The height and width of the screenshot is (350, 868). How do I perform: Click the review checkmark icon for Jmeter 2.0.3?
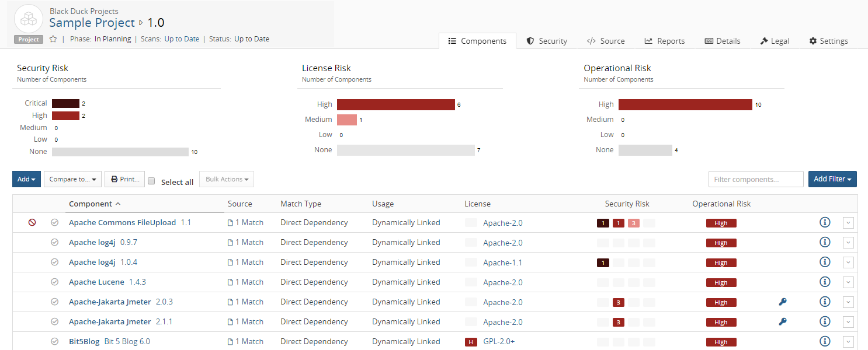(x=55, y=302)
